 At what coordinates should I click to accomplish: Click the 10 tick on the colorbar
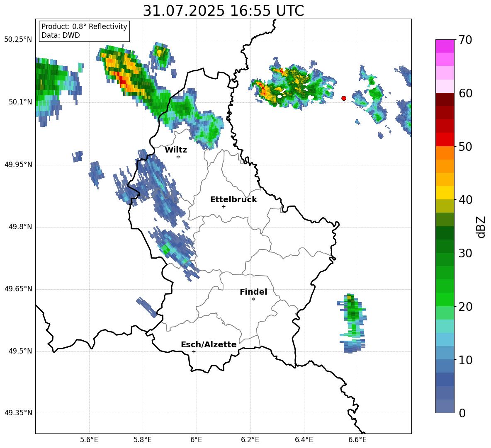tap(465, 360)
